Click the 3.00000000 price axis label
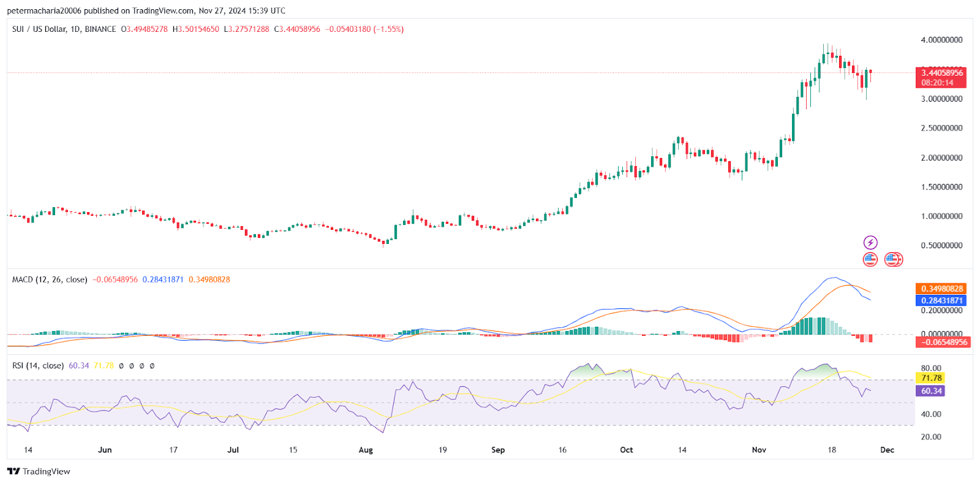The image size is (980, 483). tap(941, 99)
